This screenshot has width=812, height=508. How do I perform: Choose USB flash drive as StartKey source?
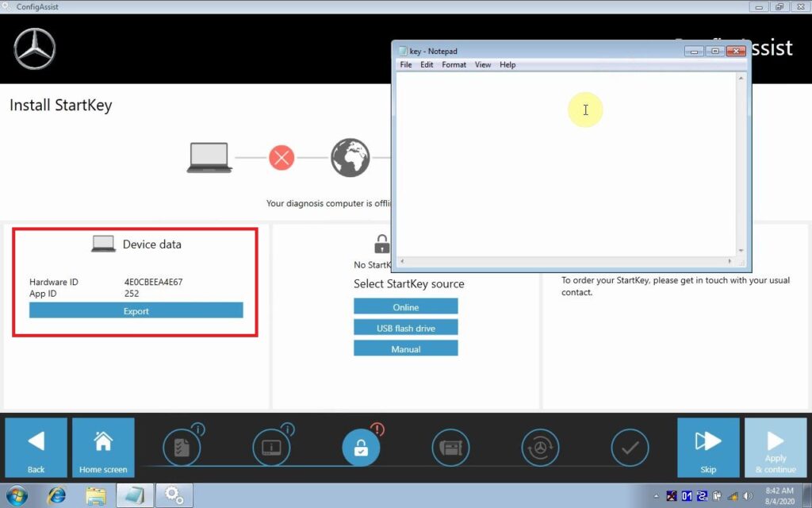pyautogui.click(x=405, y=328)
